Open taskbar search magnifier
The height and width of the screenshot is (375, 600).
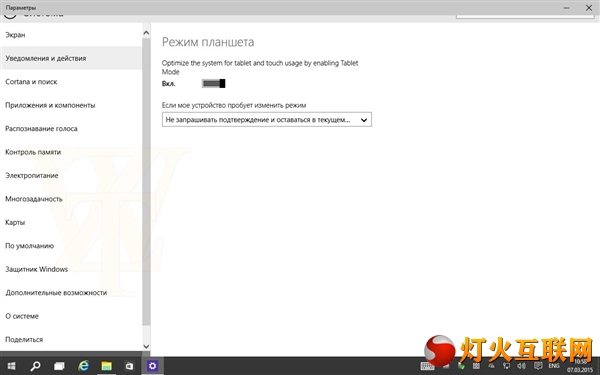pyautogui.click(x=36, y=366)
